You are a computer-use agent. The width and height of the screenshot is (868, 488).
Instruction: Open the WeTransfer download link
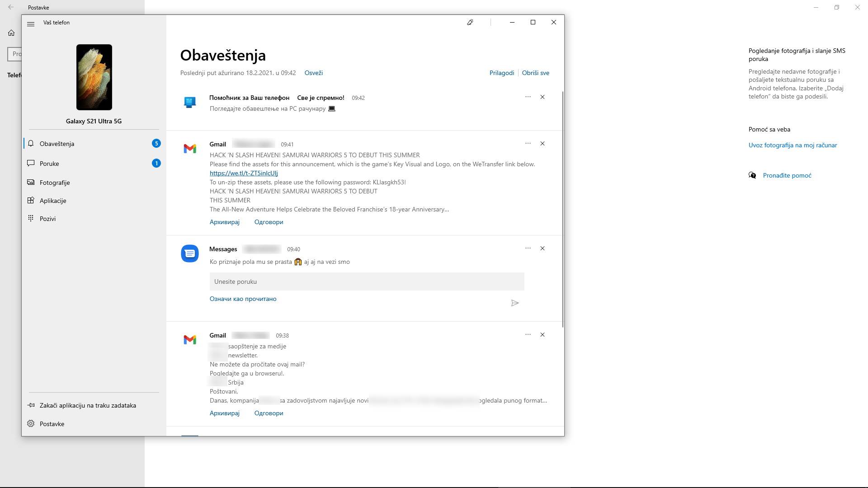point(243,173)
